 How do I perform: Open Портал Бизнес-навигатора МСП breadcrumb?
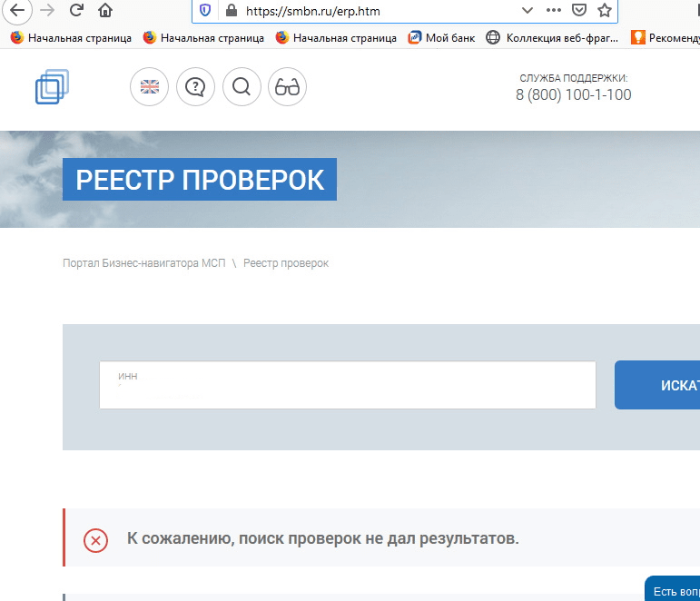[x=144, y=263]
